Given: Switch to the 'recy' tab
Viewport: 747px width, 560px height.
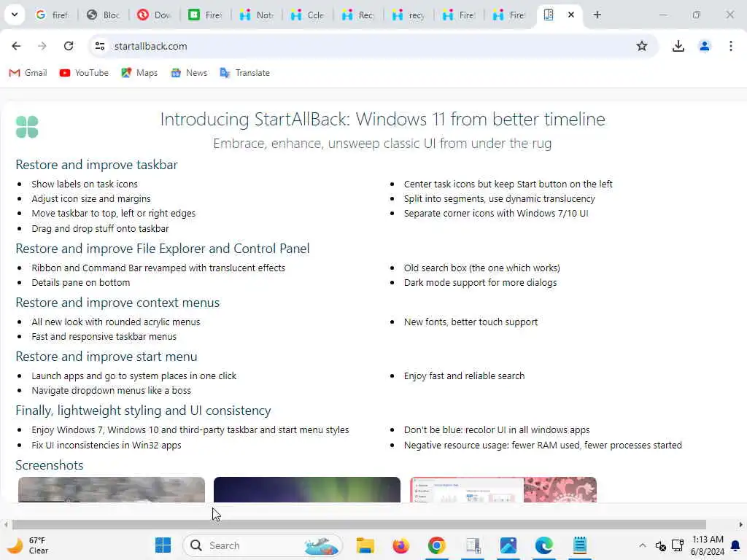Looking at the screenshot, I should [x=409, y=15].
